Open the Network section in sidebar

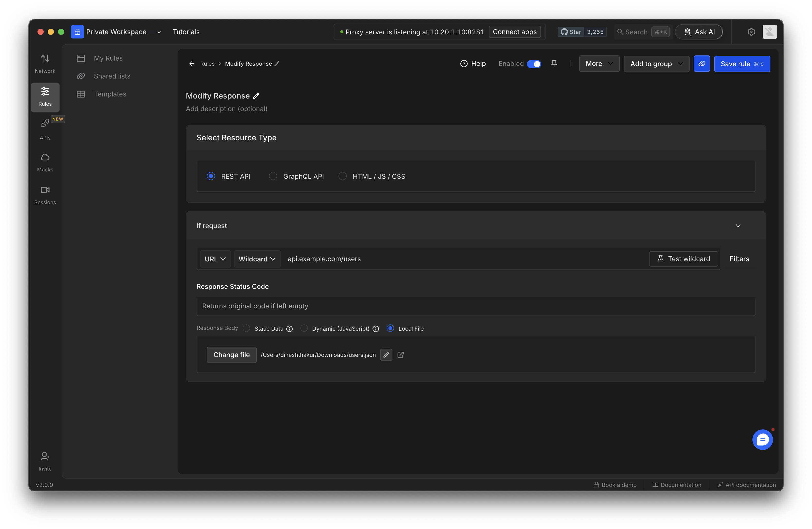45,64
